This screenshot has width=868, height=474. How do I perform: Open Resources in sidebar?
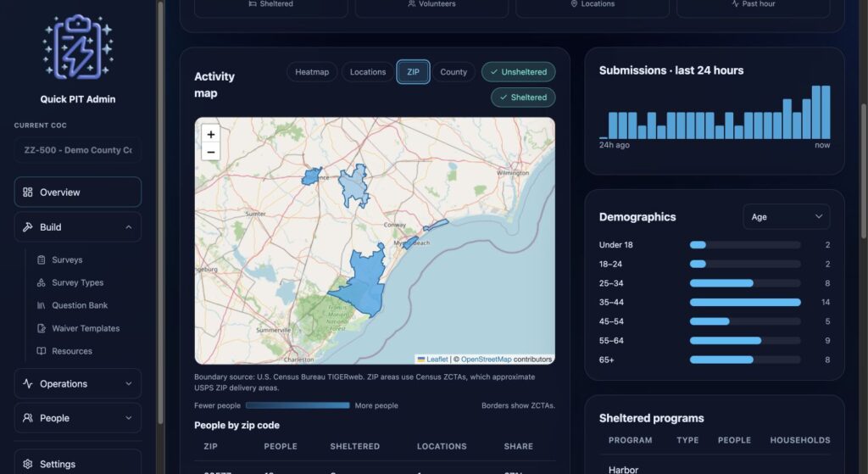72,351
